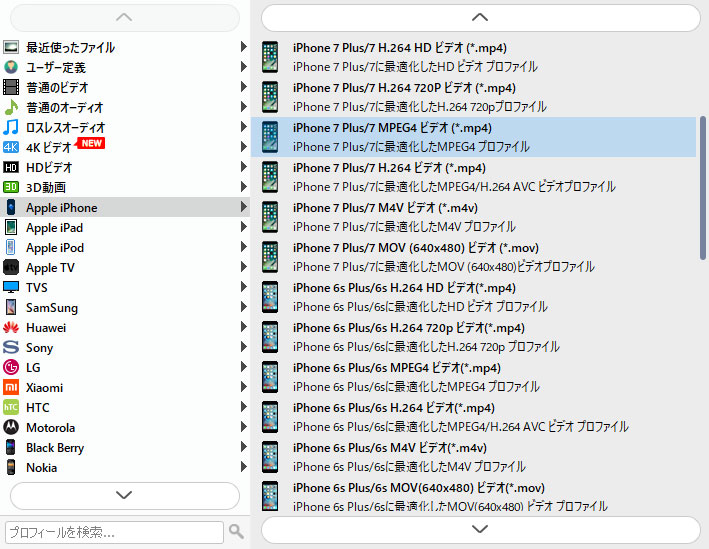Click the HTC logo icon
The image size is (709, 549).
pos(11,407)
